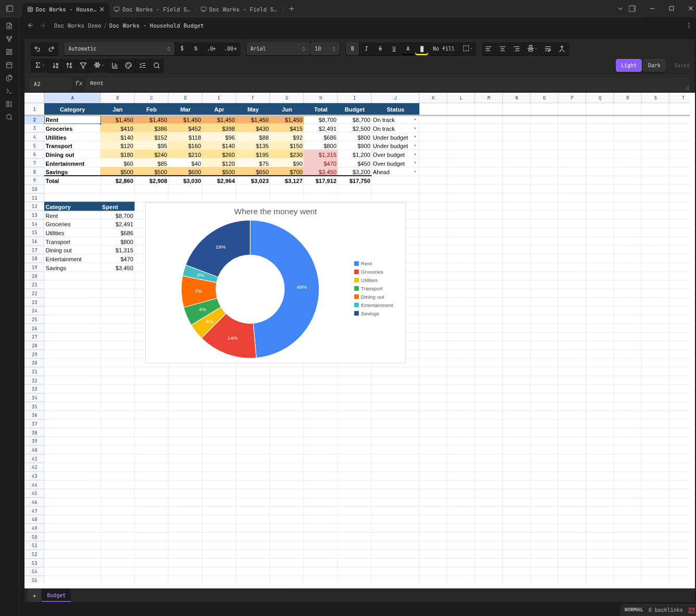Toggle italic formatting
Viewport: 696px width, 616px height.
367,49
